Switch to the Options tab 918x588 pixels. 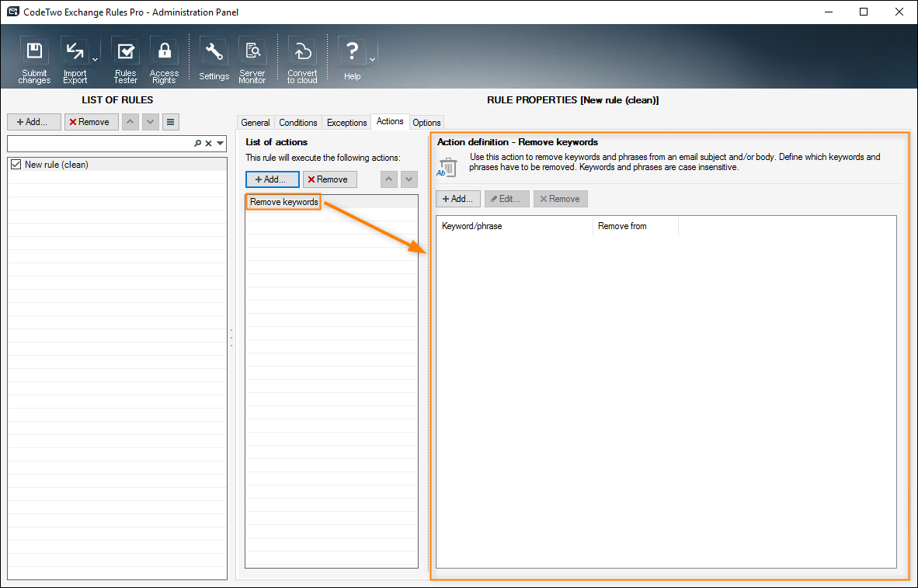pos(426,123)
